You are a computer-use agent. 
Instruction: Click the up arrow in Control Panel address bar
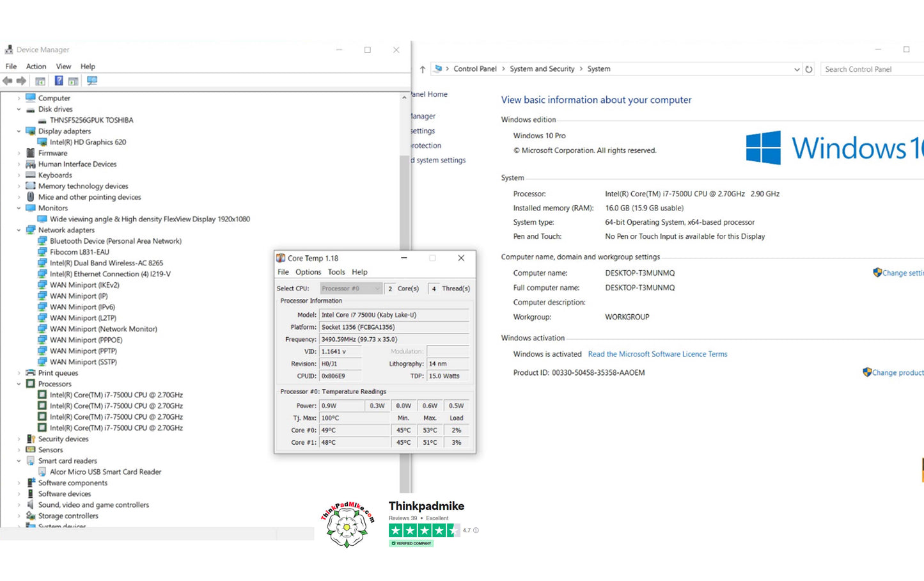pos(423,69)
